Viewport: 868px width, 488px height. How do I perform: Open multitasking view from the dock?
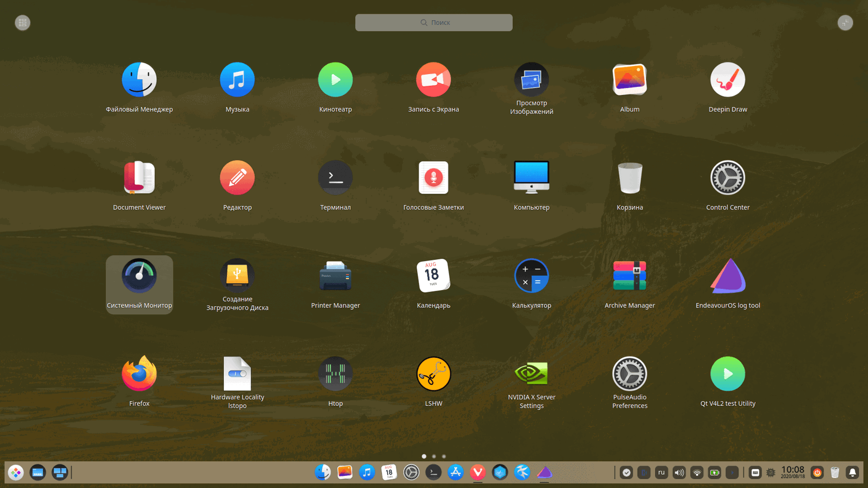[x=60, y=472]
